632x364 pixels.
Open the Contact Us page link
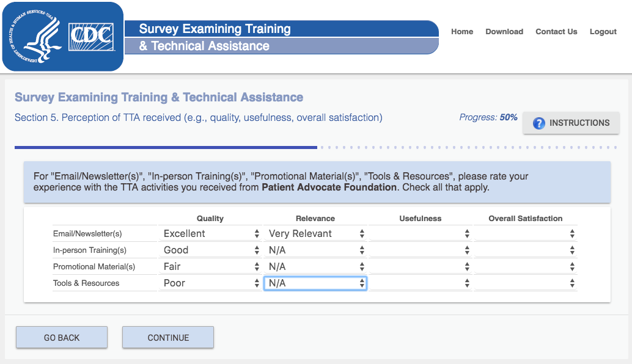click(x=556, y=32)
